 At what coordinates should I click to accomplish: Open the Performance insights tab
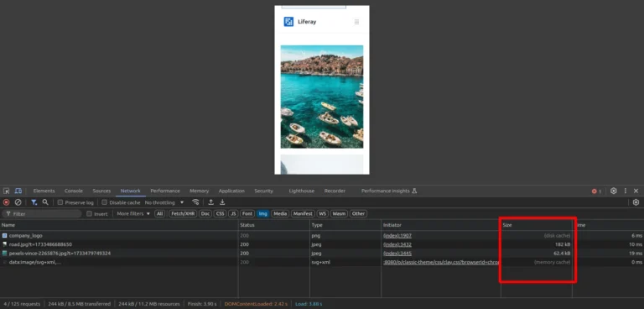pos(389,191)
